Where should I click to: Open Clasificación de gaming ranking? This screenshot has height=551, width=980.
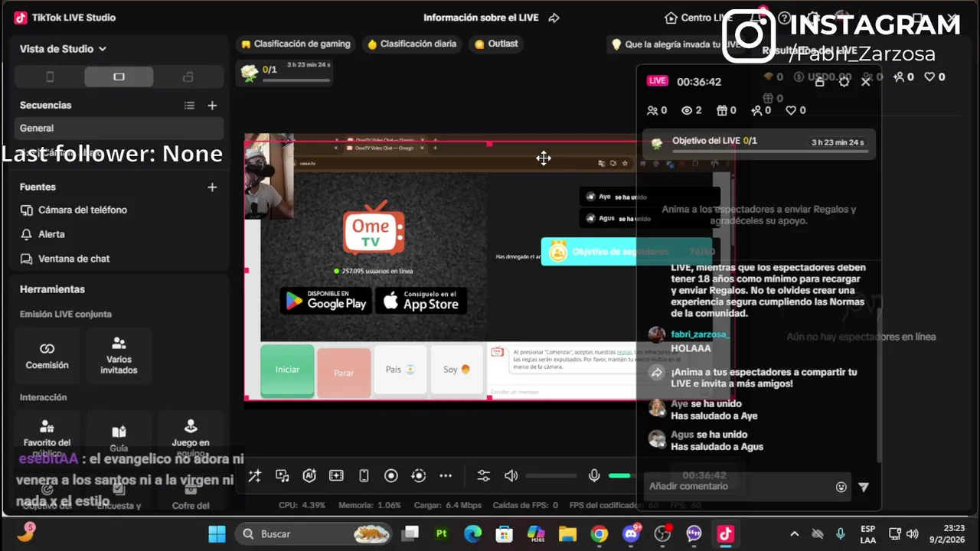[296, 44]
